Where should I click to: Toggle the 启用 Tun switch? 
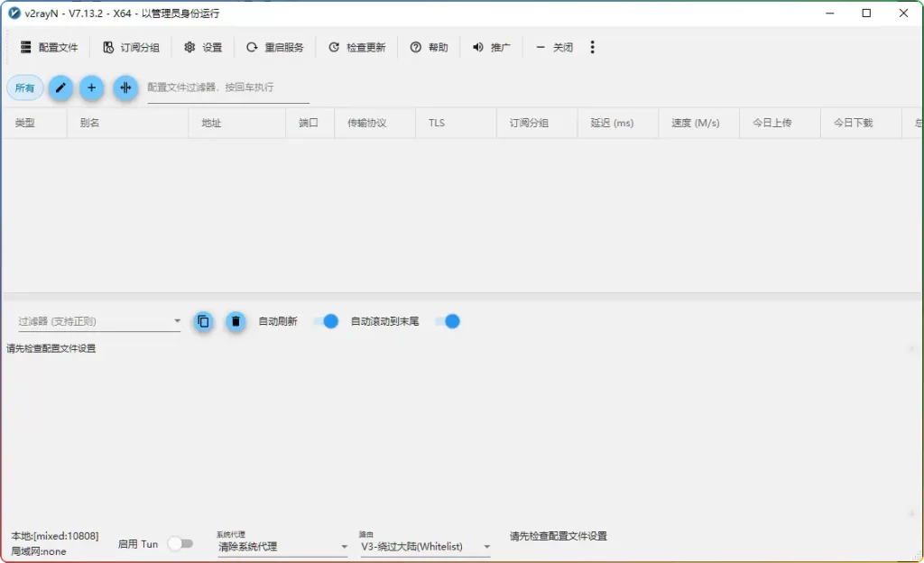(x=180, y=543)
